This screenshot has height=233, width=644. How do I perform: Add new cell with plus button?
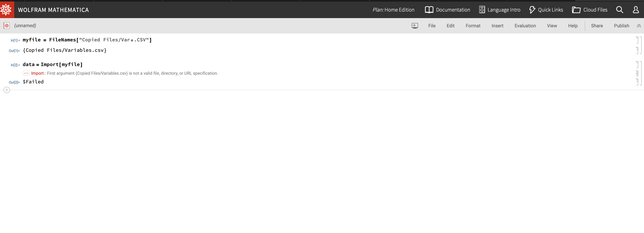(7, 90)
